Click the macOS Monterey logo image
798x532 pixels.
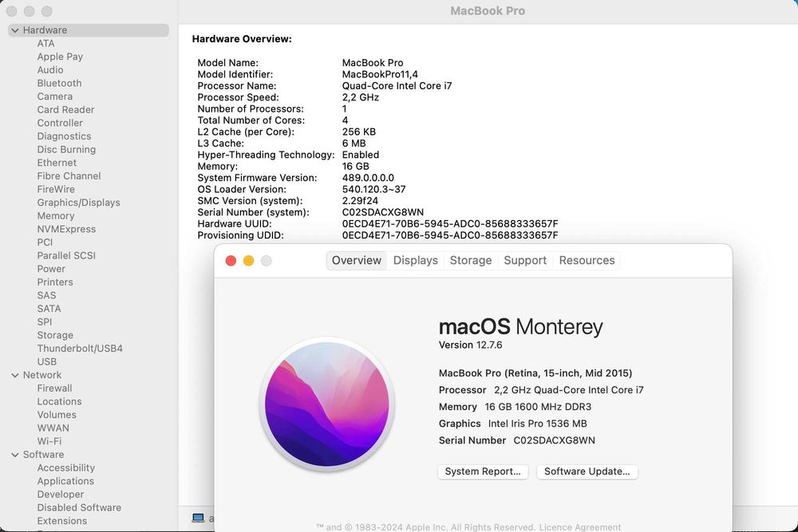326,404
